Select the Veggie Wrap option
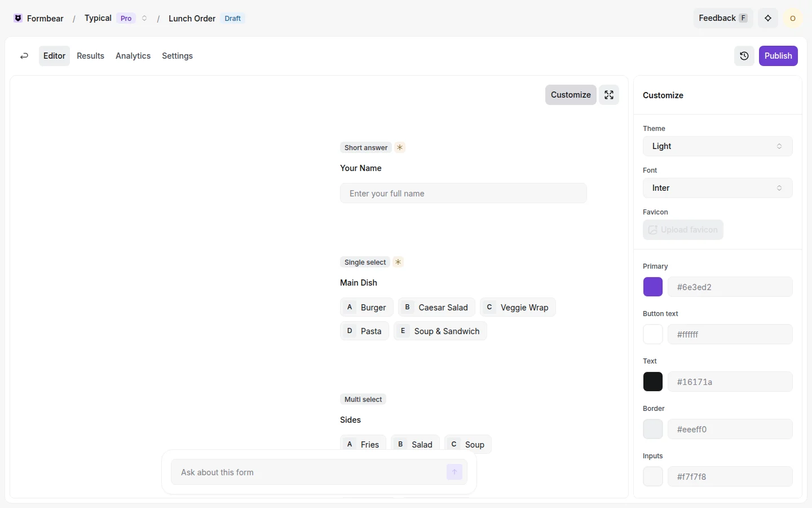This screenshot has width=812, height=508. tap(518, 307)
